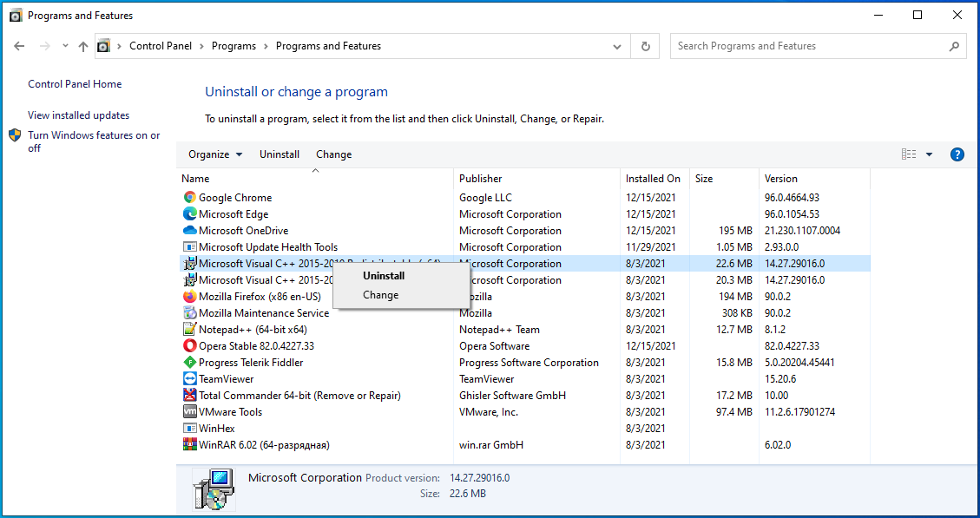Open the help question mark icon

pyautogui.click(x=957, y=154)
